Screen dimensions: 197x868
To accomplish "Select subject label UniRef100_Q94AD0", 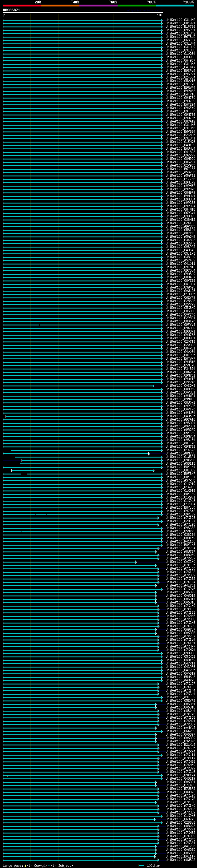I will pyautogui.click(x=180, y=328).
